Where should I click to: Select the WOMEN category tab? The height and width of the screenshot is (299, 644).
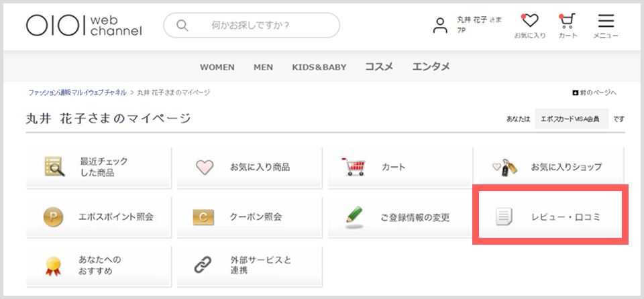217,67
